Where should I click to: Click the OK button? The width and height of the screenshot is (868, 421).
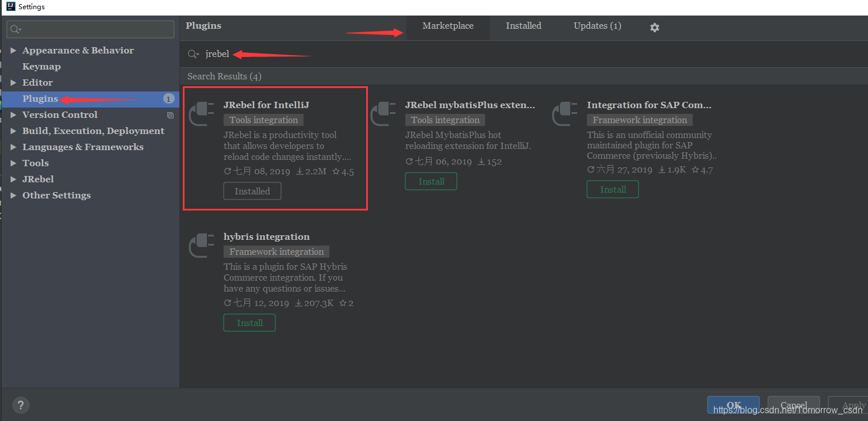[x=733, y=405]
